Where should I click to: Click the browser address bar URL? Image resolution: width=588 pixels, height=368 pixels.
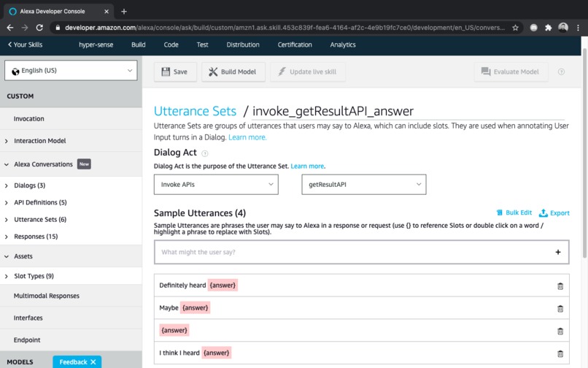coord(285,28)
